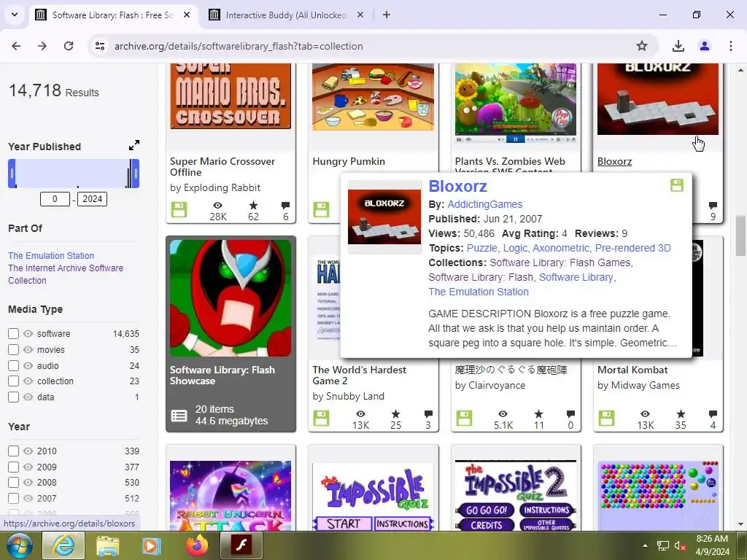Check the audio media type box

point(13,366)
